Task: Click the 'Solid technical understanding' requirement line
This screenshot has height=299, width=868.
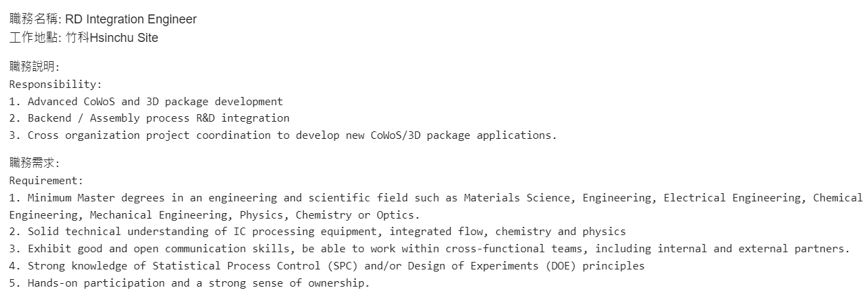Action: click(x=318, y=232)
